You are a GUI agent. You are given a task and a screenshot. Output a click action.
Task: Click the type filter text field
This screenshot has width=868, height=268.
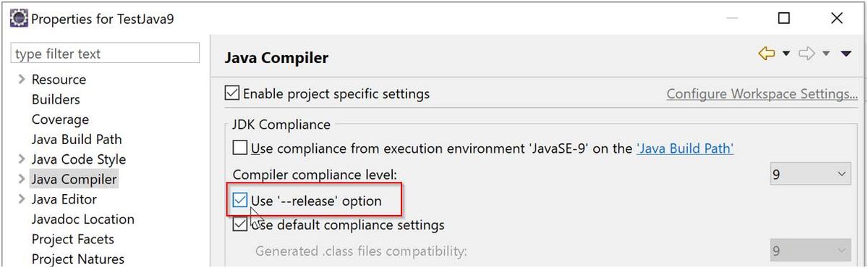(106, 54)
